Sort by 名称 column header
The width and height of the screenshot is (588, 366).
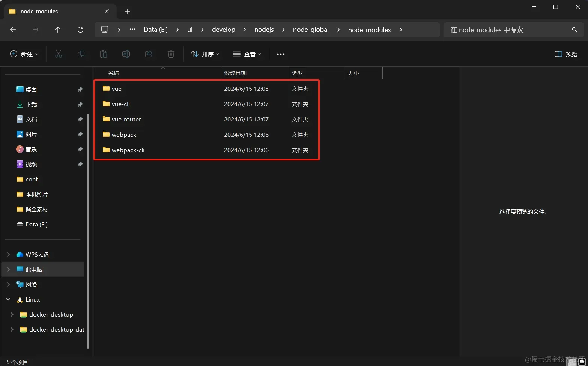tap(157, 73)
